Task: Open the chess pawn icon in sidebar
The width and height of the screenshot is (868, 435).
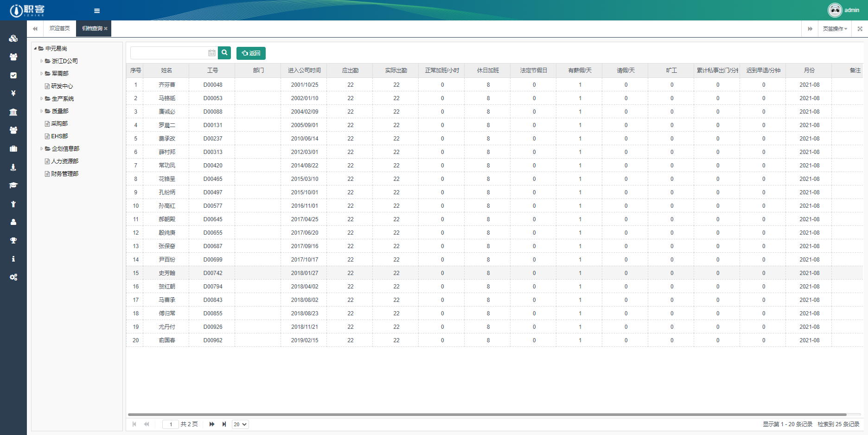Action: point(13,167)
